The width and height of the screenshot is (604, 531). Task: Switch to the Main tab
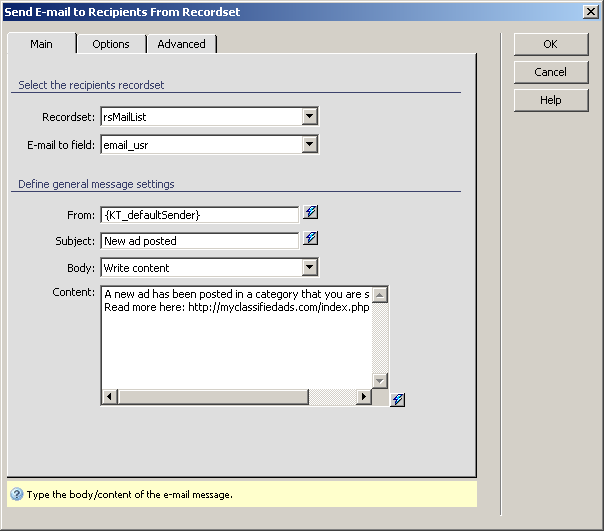[41, 44]
